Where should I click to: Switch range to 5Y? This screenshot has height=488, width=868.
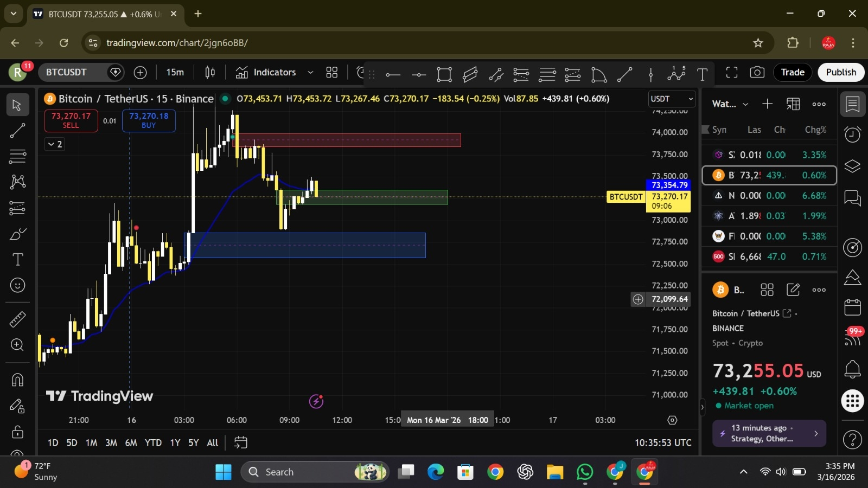[193, 442]
